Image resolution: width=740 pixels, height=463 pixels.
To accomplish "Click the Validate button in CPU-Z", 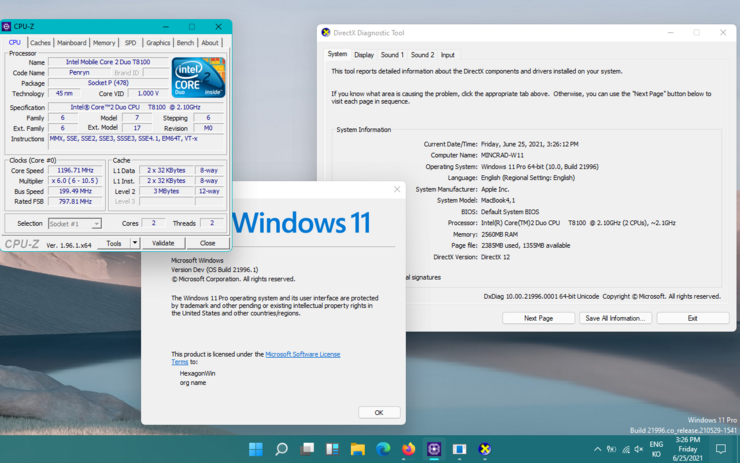I will [x=163, y=243].
